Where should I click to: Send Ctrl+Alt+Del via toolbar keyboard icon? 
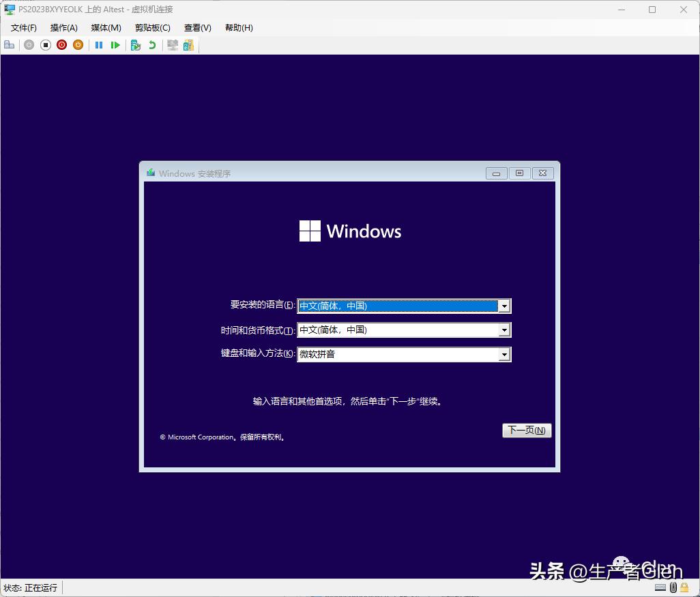pos(9,44)
